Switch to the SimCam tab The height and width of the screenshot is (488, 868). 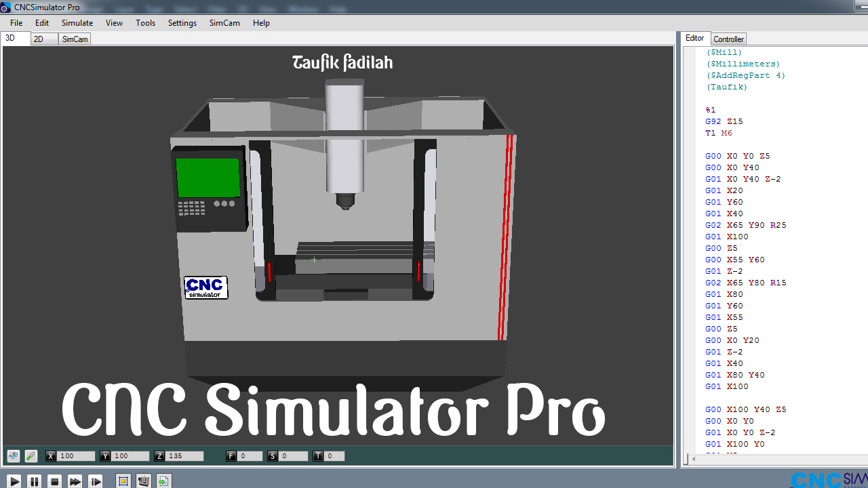point(75,39)
